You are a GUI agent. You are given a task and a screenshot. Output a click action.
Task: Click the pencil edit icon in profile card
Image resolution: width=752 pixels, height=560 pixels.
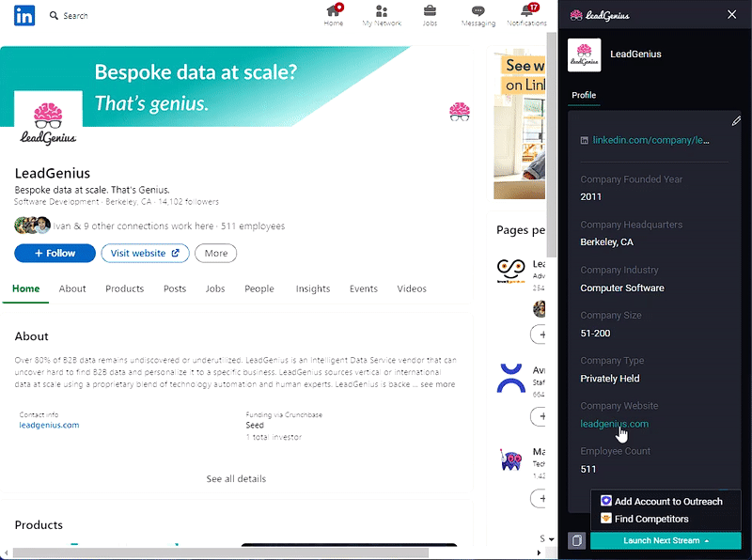coord(736,121)
